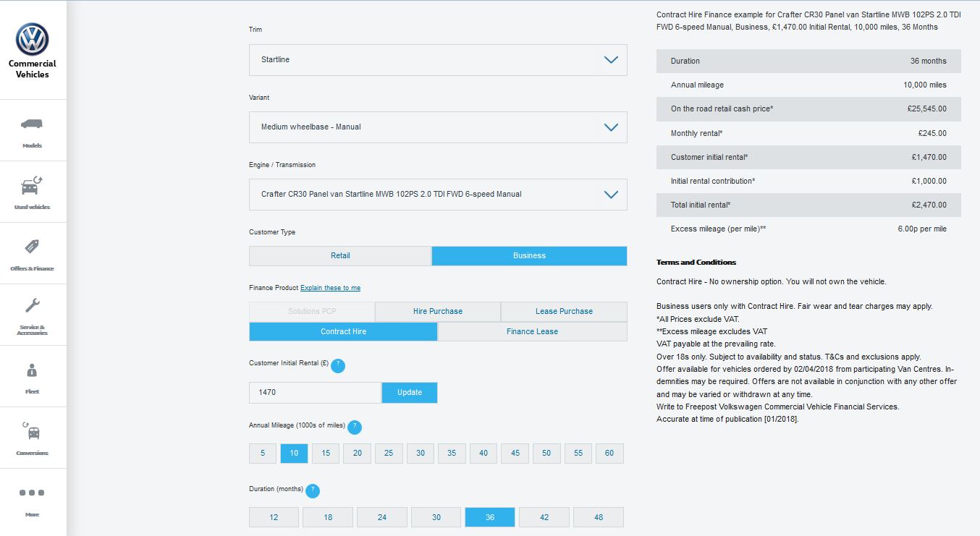Switch to the Finance Lease product
The width and height of the screenshot is (980, 536).
pyautogui.click(x=533, y=331)
